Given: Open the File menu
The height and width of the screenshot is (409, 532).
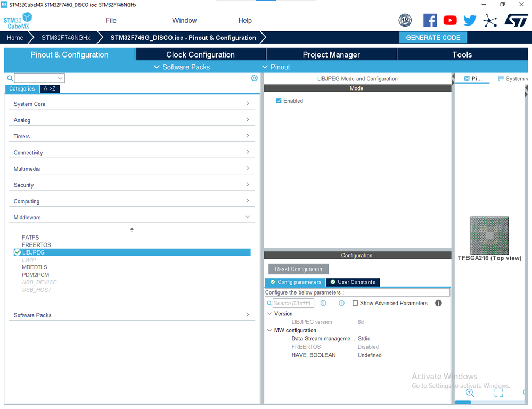Looking at the screenshot, I should coord(111,20).
